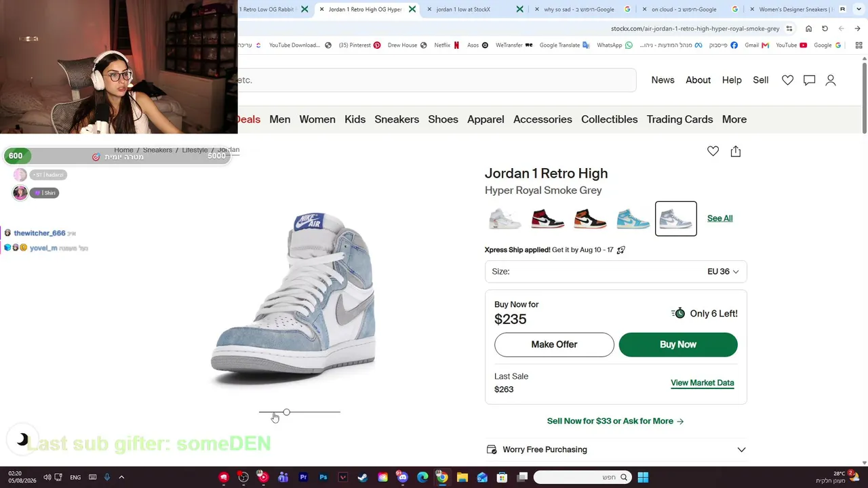Image resolution: width=868 pixels, height=488 pixels.
Task: Add shoe to favorites with heart icon near title
Action: coord(713,151)
